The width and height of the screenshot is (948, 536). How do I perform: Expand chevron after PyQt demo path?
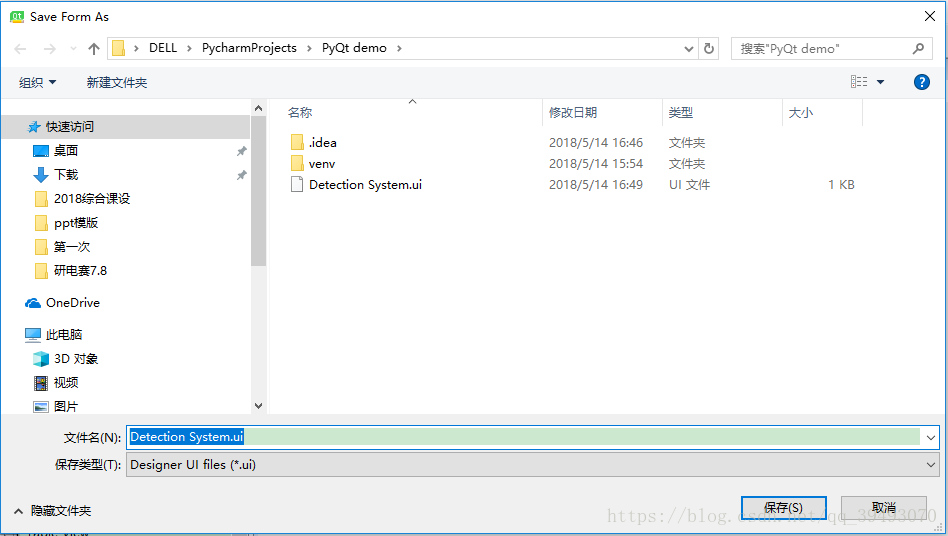pyautogui.click(x=399, y=48)
